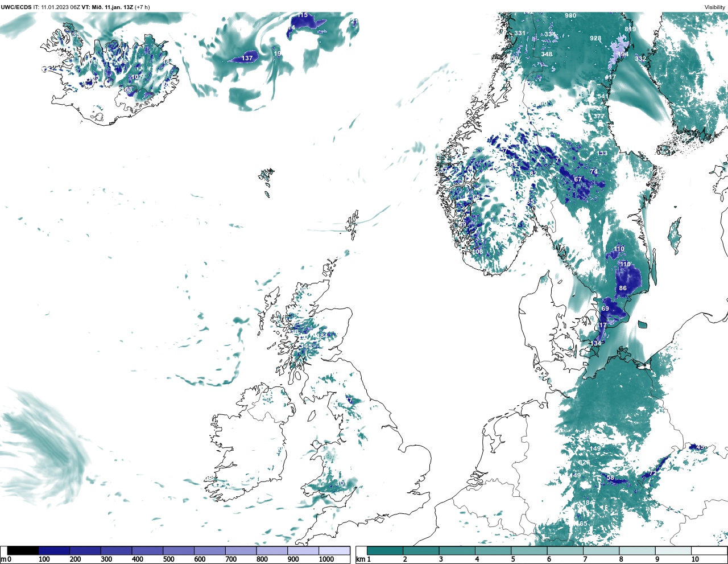Click the '86' value in the large blue area
Screen dimensions: 728x564
pyautogui.click(x=623, y=288)
